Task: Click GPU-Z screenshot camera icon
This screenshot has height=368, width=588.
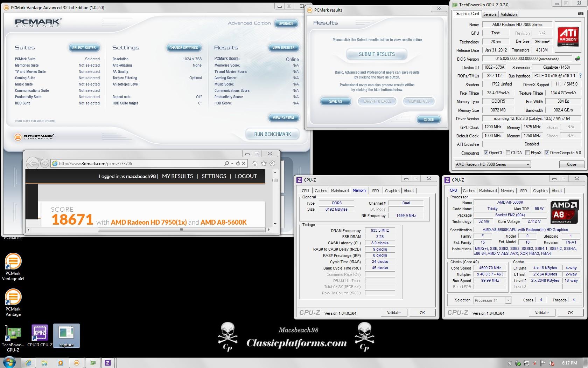Action: click(580, 14)
